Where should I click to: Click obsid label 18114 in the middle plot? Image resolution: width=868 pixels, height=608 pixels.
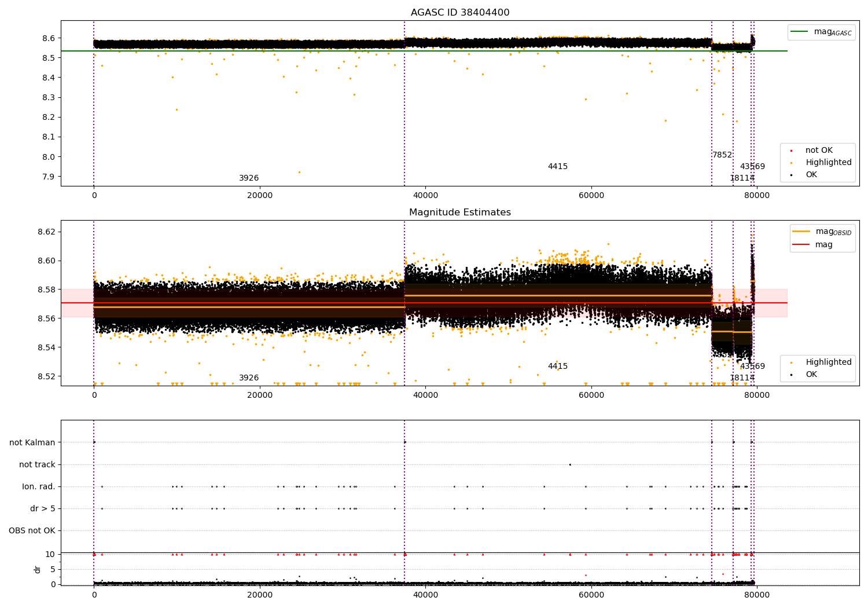742,378
